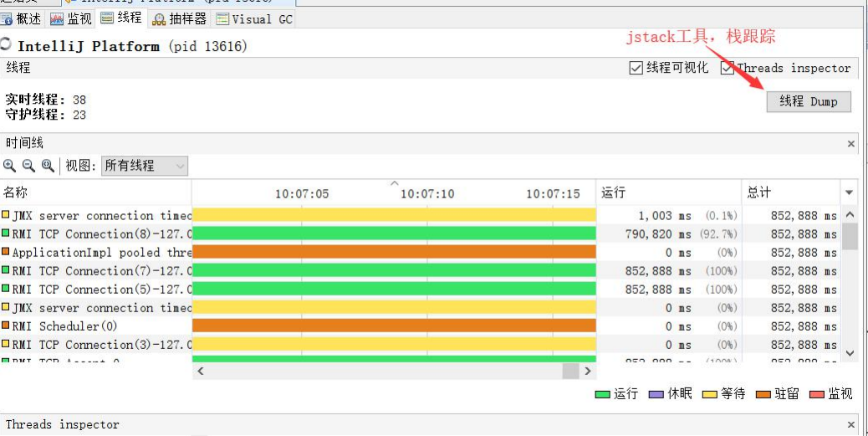The width and height of the screenshot is (868, 436).
Task: Click the vertical scrollbar thumb
Action: pyautogui.click(x=850, y=237)
